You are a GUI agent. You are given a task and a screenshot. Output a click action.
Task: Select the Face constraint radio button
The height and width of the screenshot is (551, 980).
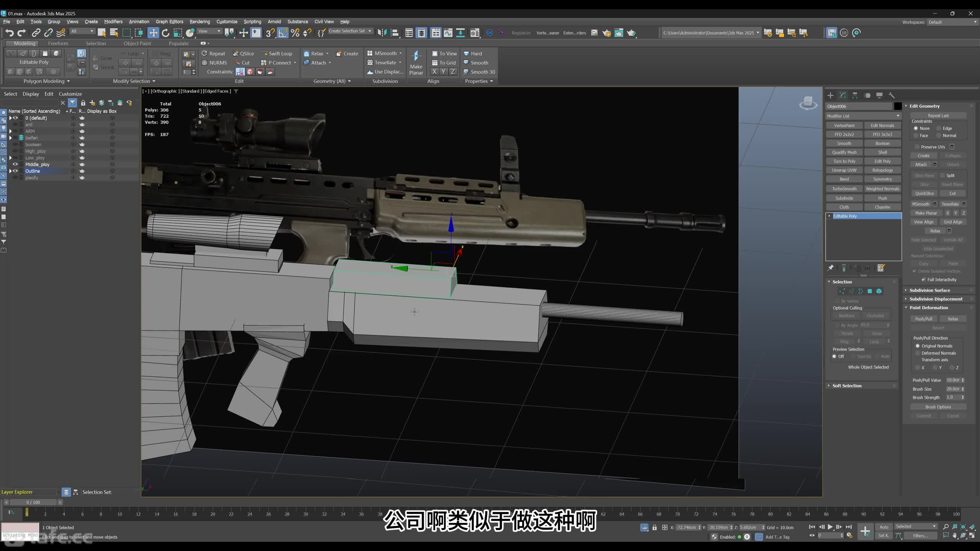[916, 135]
